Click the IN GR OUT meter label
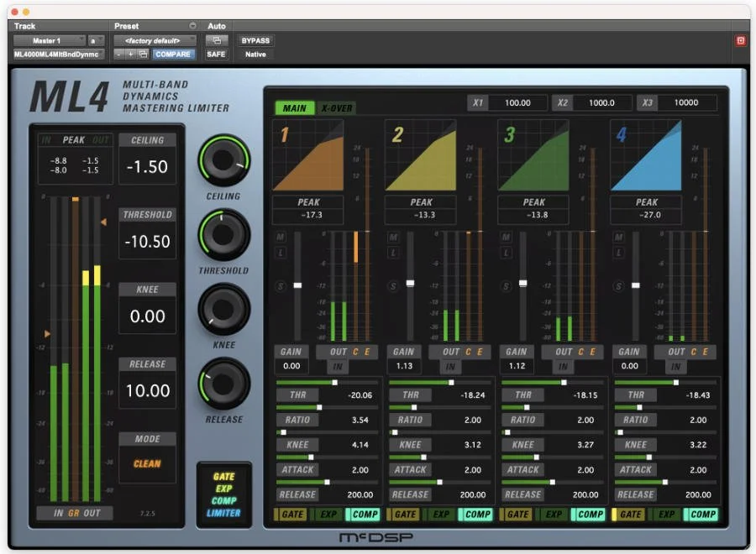This screenshot has height=554, width=756. coord(76,513)
